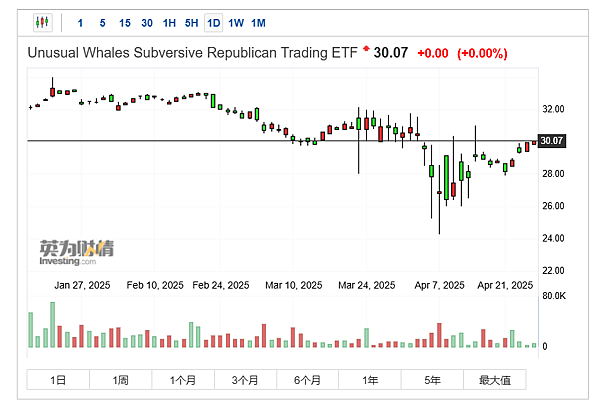Click the Mar 24, 2025 date label

[x=367, y=286]
